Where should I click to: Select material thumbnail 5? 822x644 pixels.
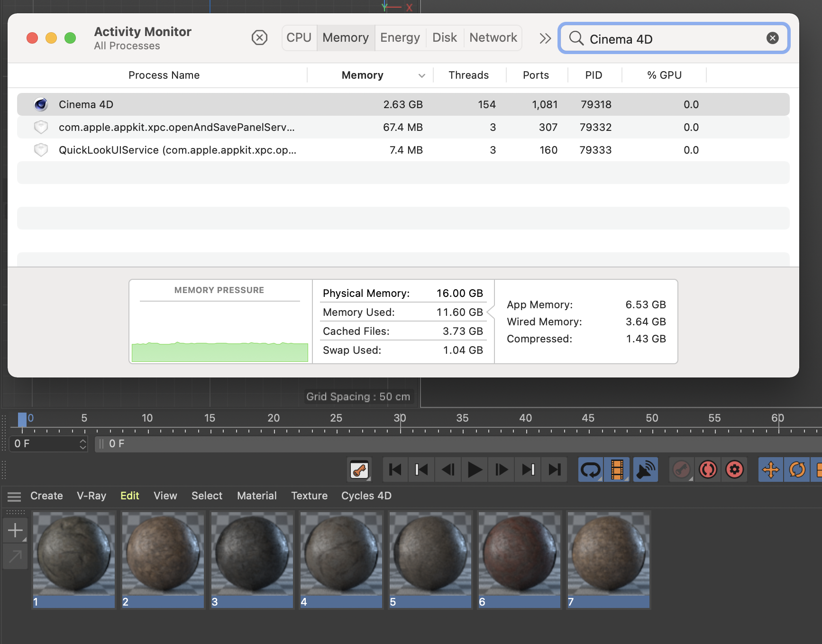(430, 560)
